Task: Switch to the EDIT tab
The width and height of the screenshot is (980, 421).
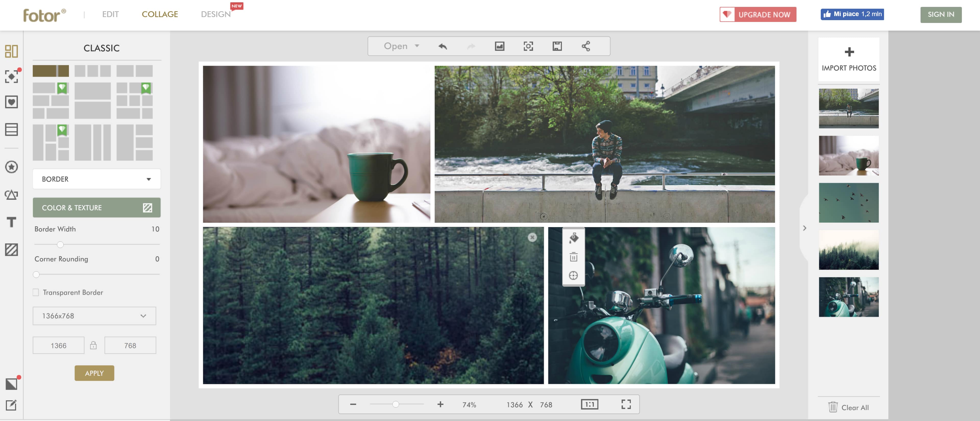Action: coord(110,14)
